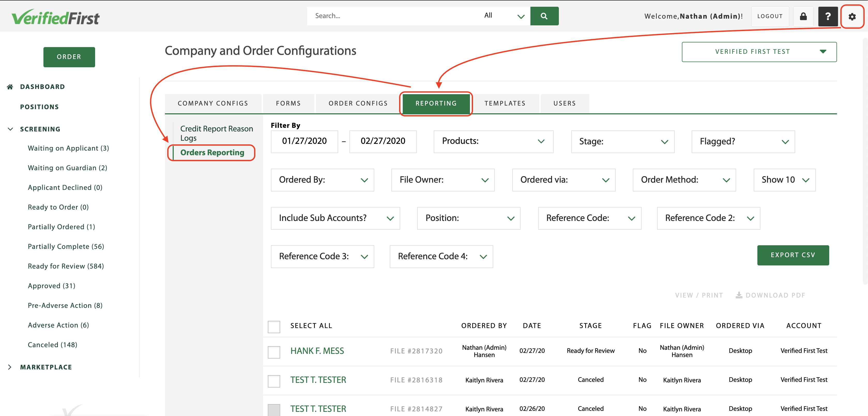Open the help question mark icon
This screenshot has height=416, width=868.
pos(828,17)
